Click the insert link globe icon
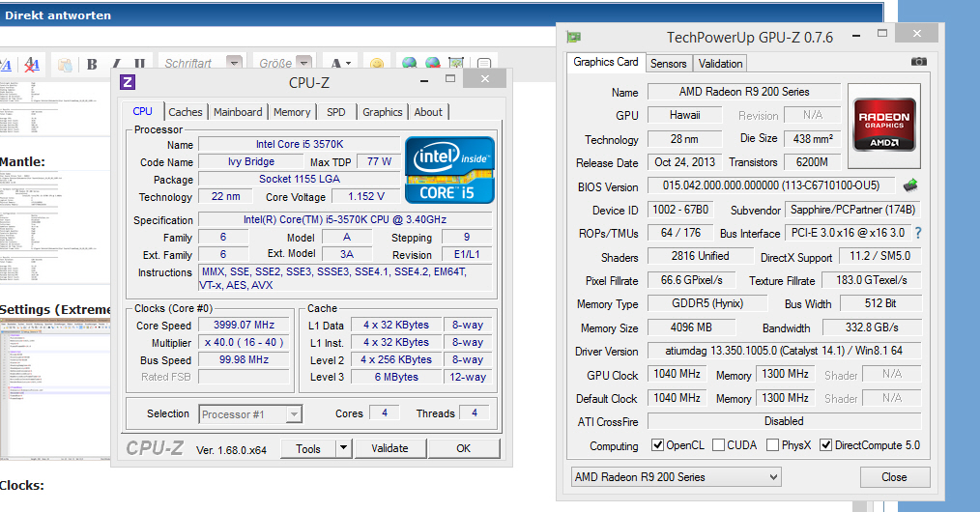 [410, 63]
